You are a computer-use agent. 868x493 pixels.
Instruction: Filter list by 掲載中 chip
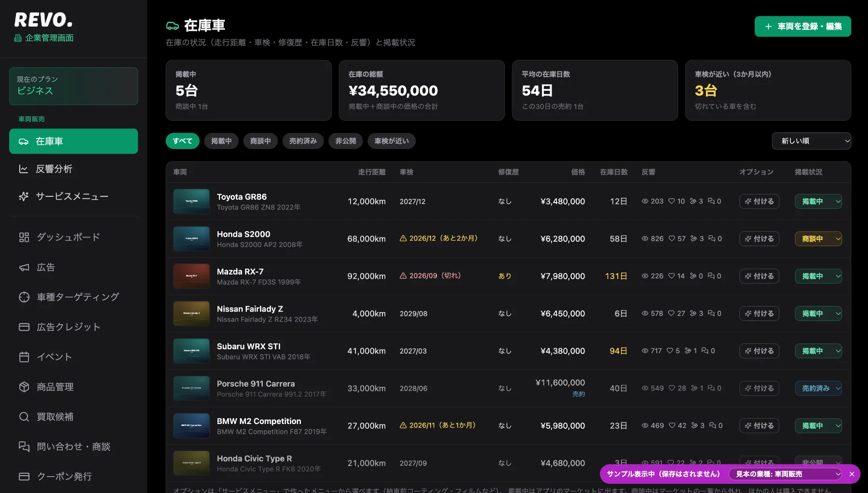(x=221, y=141)
